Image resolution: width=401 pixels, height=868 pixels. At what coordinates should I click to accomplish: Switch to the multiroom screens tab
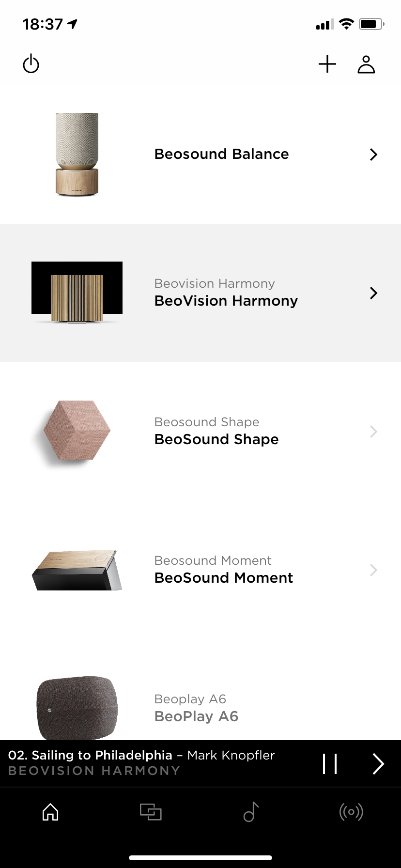[x=151, y=812]
